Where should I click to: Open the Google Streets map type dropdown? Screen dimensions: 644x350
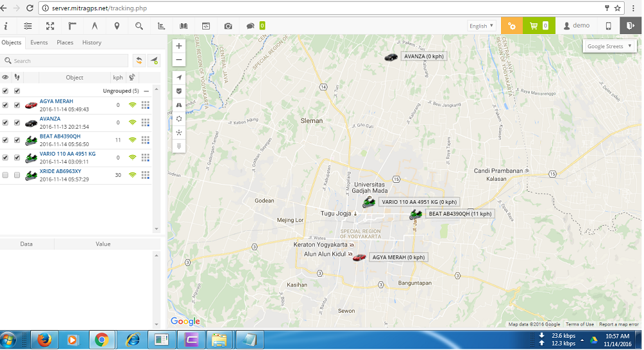pos(609,46)
